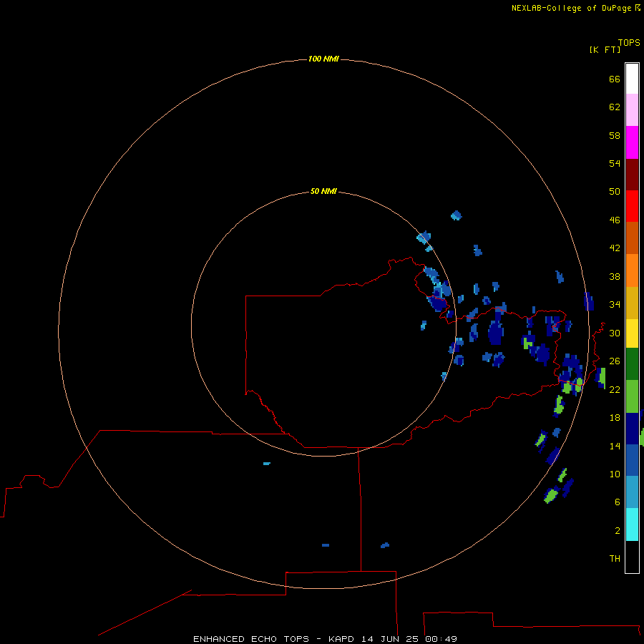
Task: Select the magenta legend color swatch
Action: tap(632, 142)
